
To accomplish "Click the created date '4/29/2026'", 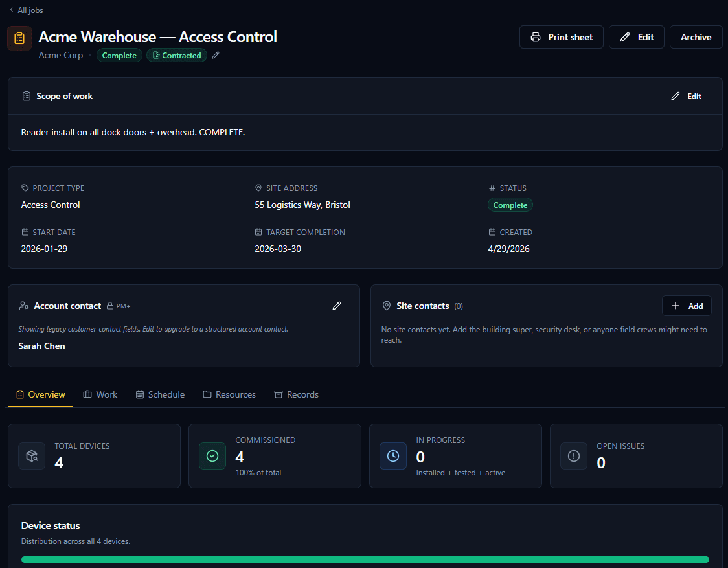I will point(509,249).
